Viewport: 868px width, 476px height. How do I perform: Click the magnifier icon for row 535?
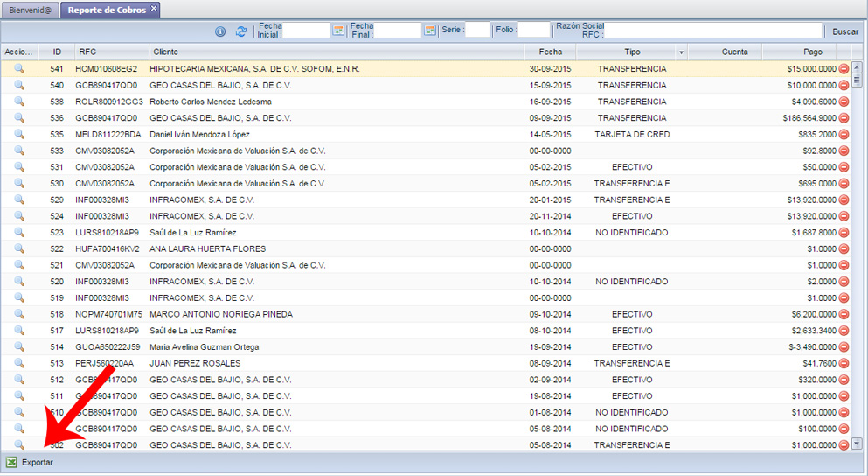(19, 134)
